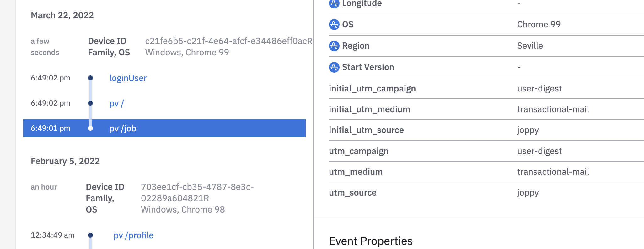Open the pv /profile event link

pyautogui.click(x=133, y=235)
